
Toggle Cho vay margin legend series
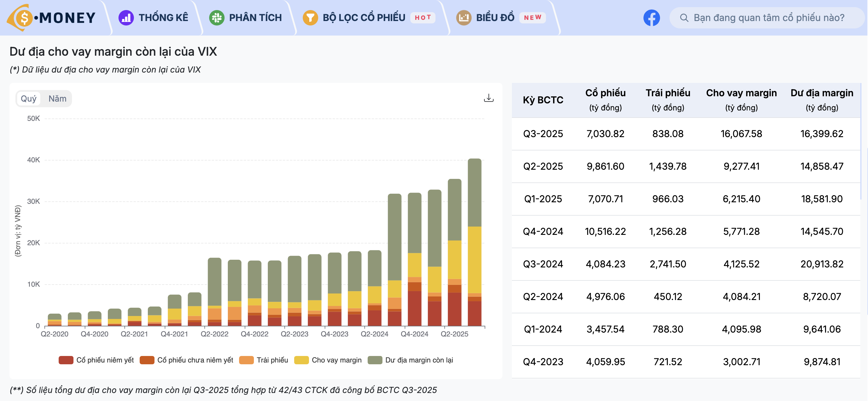(336, 360)
